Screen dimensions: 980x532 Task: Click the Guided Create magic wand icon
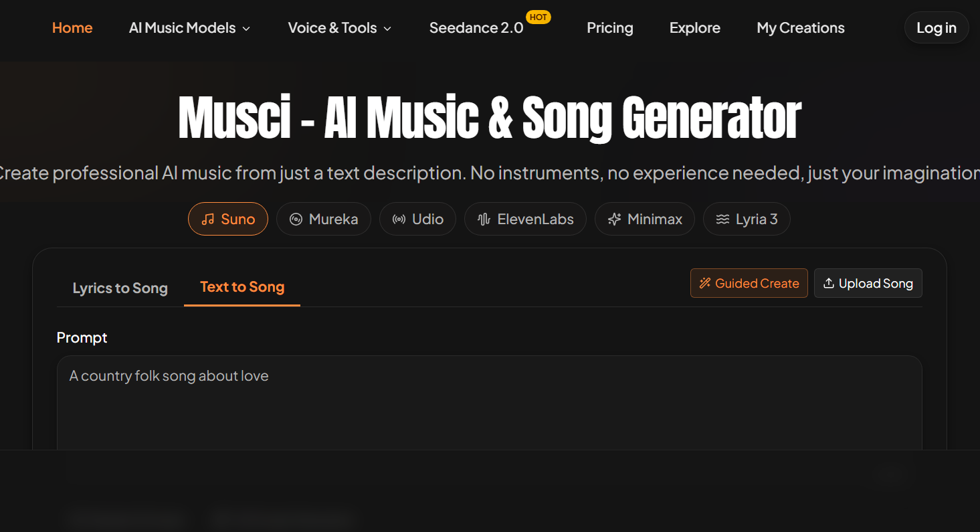[704, 283]
